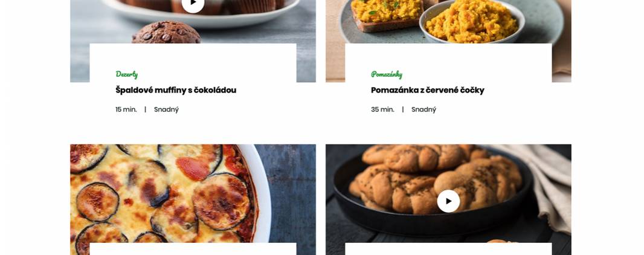This screenshot has height=255, width=644.
Task: Click the 15 min. preparation time
Action: coord(126,109)
